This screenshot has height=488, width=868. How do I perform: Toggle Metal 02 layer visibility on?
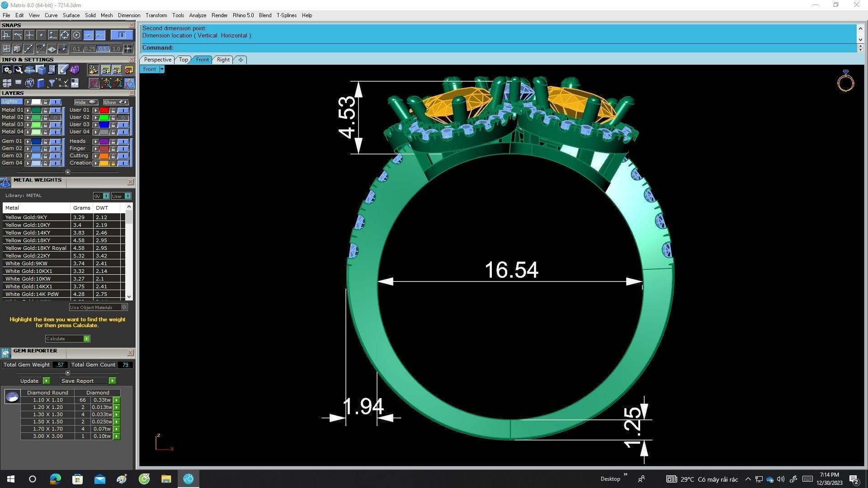[x=56, y=117]
